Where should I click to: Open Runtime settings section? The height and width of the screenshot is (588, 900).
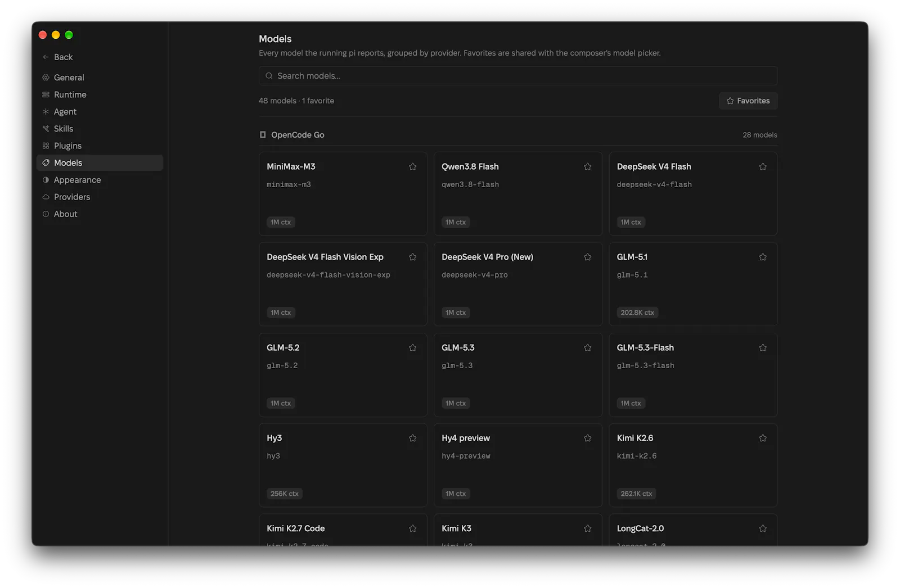(100, 94)
